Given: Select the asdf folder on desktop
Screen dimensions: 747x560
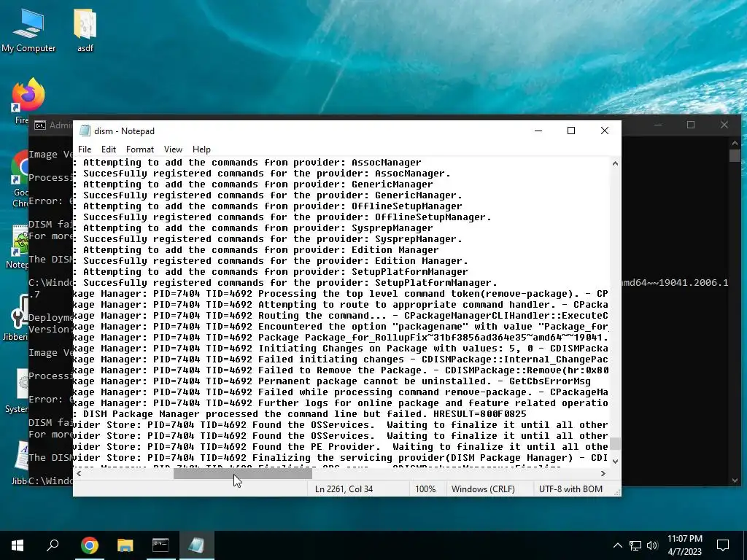Looking at the screenshot, I should point(85,31).
